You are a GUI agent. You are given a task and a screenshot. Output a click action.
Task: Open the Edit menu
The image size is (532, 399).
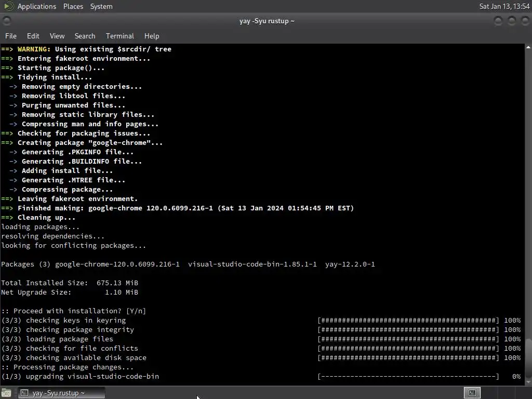pyautogui.click(x=33, y=36)
